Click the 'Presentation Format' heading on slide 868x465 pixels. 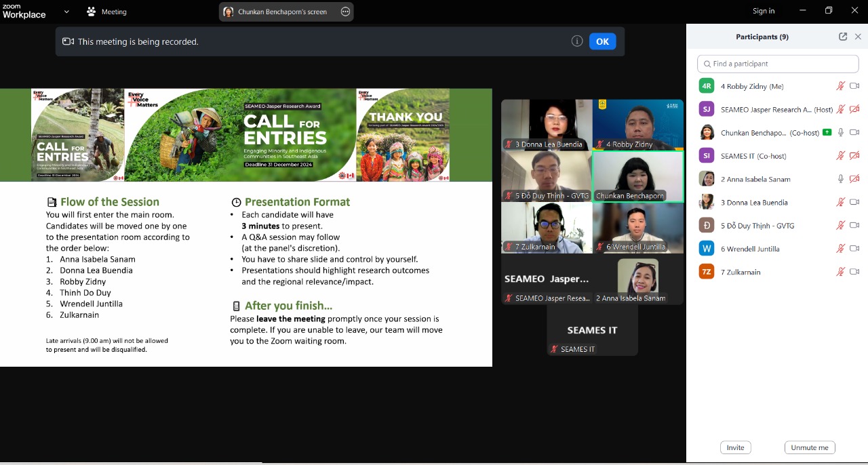tap(297, 202)
